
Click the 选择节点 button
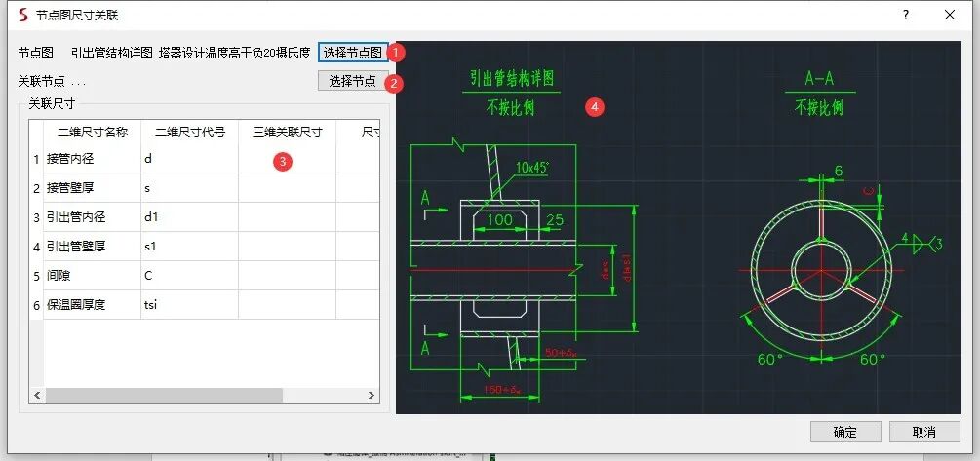click(353, 81)
